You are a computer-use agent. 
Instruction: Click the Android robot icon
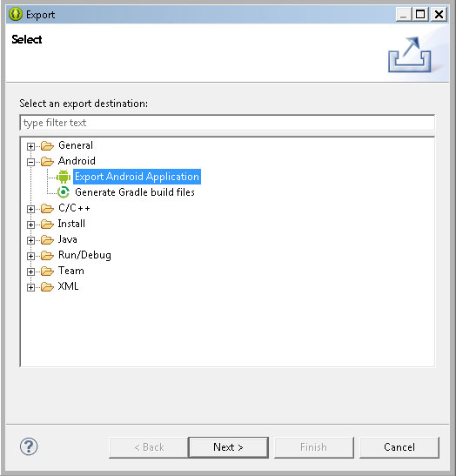click(x=64, y=177)
